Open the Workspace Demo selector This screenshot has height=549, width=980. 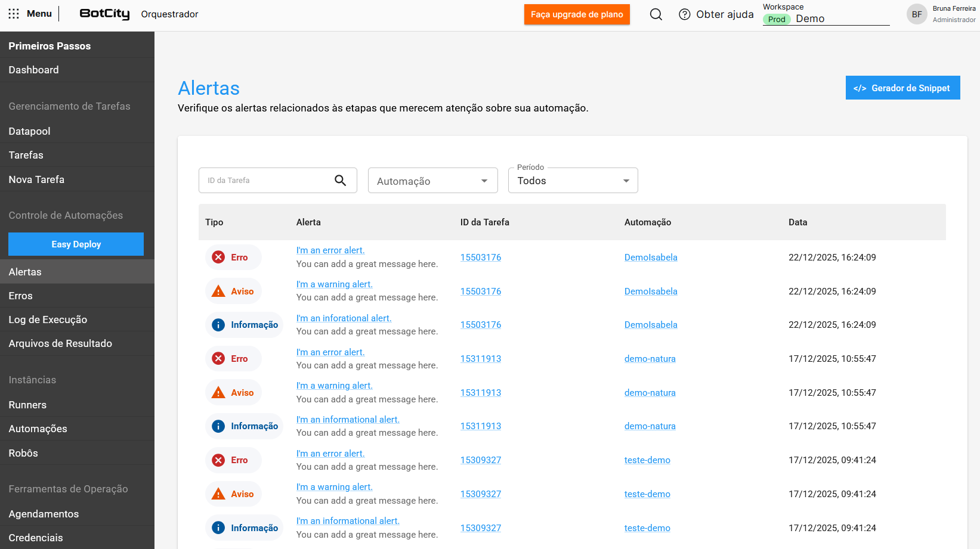(x=826, y=18)
